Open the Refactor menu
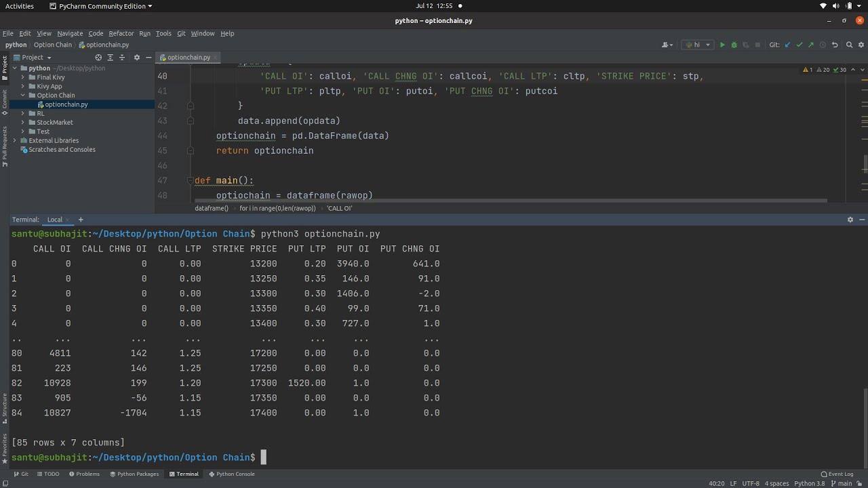Image resolution: width=868 pixels, height=488 pixels. coord(121,33)
